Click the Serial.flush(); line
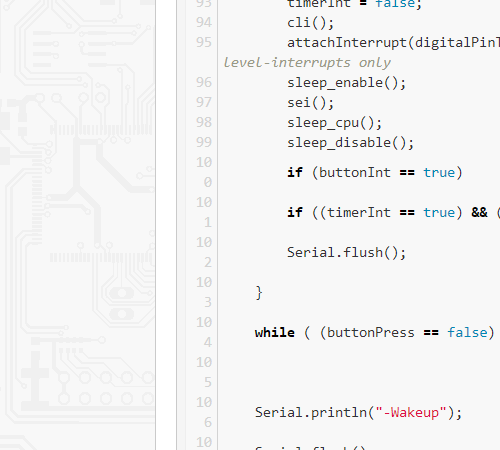The width and height of the screenshot is (500, 450). tap(347, 253)
